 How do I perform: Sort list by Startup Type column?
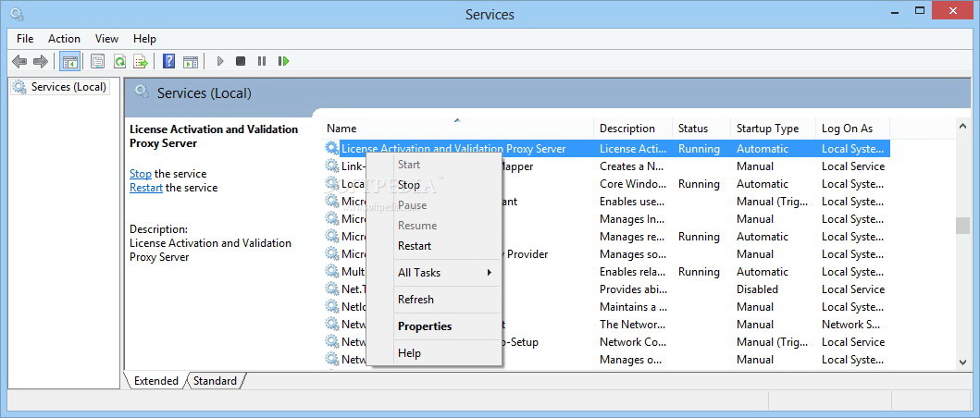point(767,129)
